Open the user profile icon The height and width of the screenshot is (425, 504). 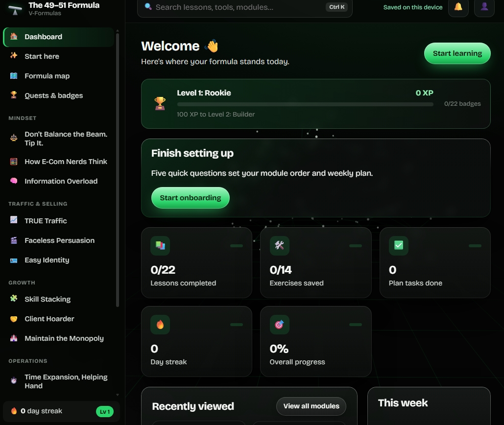[x=484, y=7]
